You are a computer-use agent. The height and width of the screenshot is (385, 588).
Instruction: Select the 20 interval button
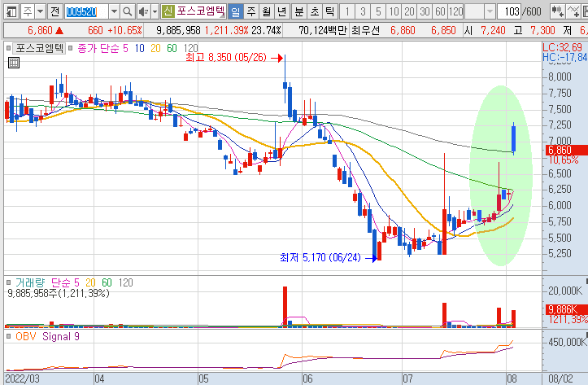pos(409,12)
